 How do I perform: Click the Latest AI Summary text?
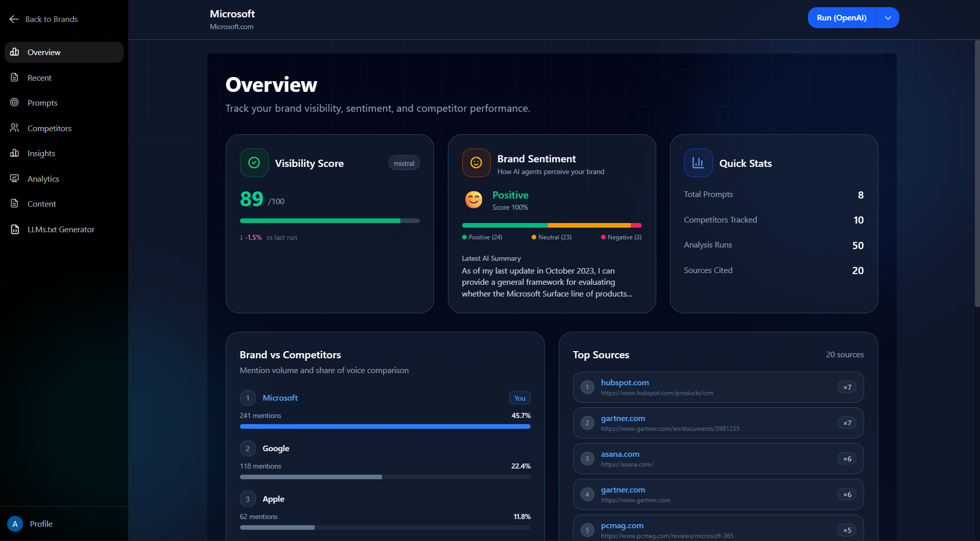(x=547, y=282)
